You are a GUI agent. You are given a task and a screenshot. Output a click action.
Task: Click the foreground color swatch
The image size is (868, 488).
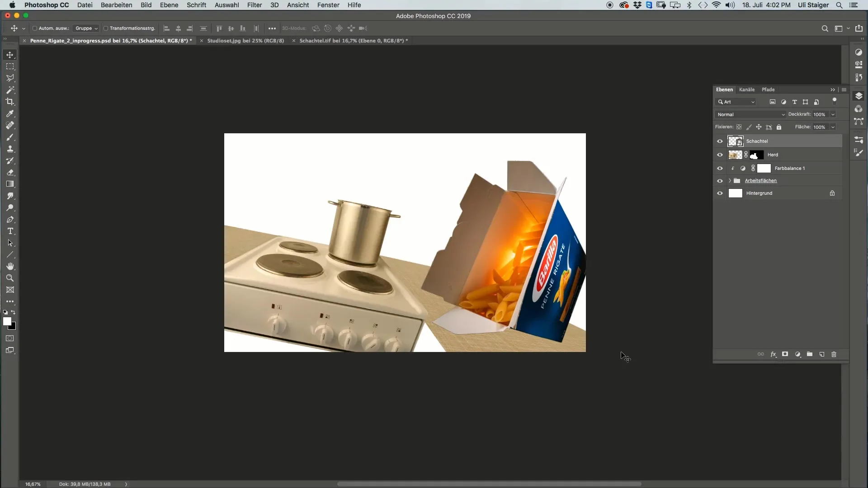[x=7, y=321]
